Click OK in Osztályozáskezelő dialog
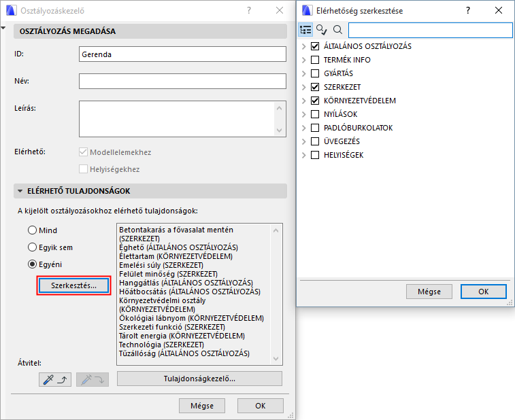Image resolution: width=515 pixels, height=420 pixels. (x=261, y=406)
